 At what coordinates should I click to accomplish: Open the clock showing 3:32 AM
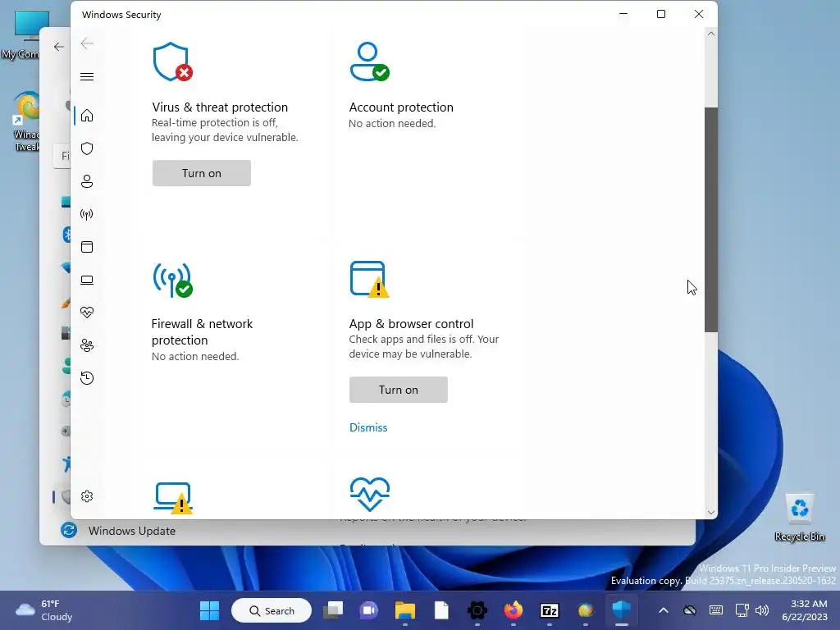[806, 610]
